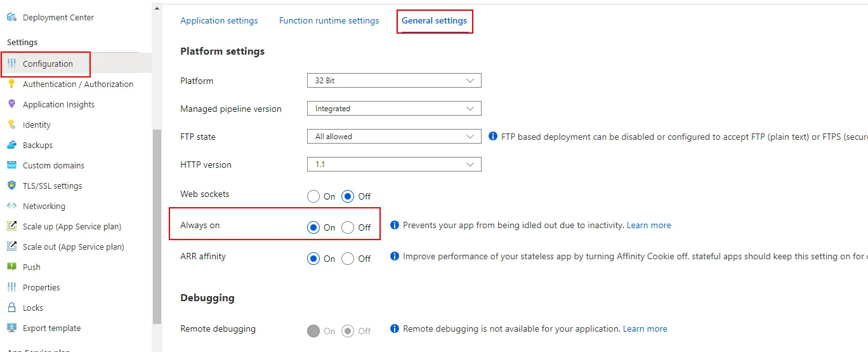Viewport: 868px width, 352px height.
Task: Click the Authentication key icon
Action: pyautogui.click(x=11, y=84)
